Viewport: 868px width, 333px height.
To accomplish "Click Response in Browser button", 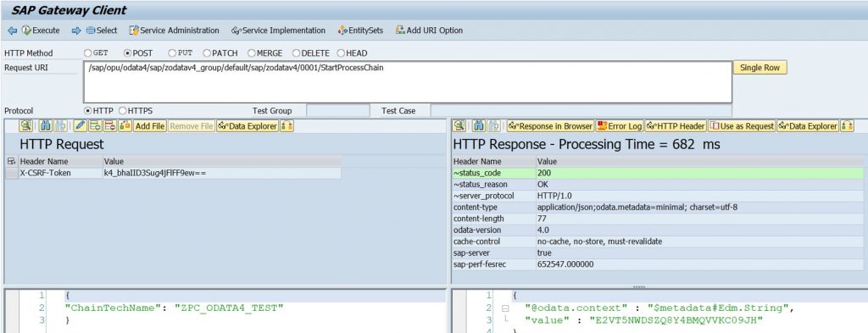I will (551, 126).
